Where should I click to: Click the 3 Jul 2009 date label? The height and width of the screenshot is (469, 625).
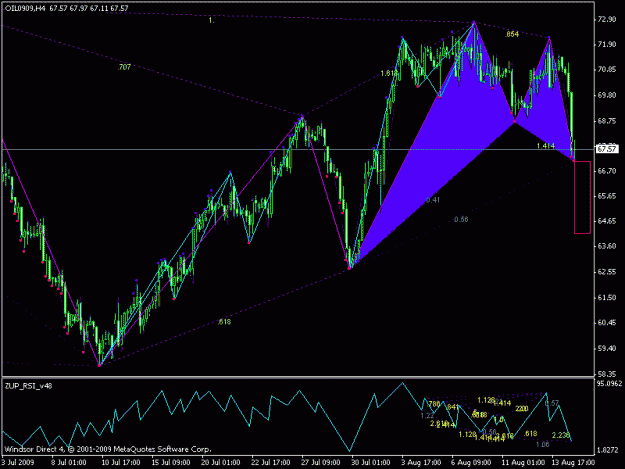pyautogui.click(x=18, y=463)
